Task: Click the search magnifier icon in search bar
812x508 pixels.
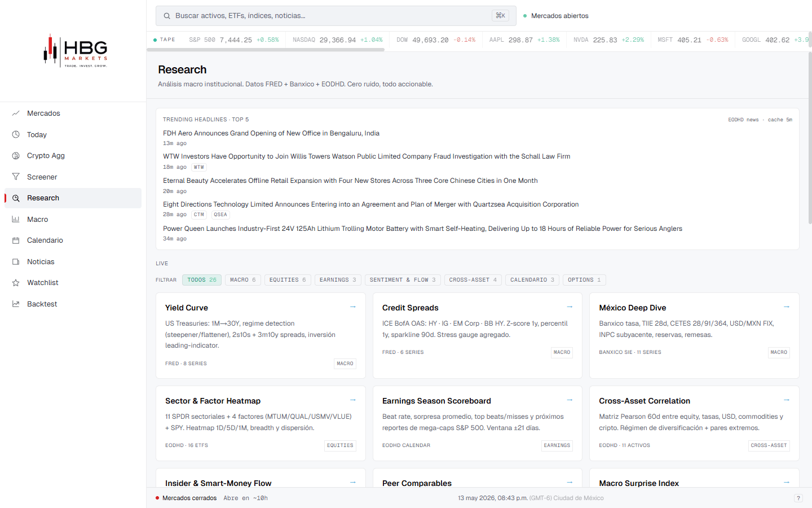Action: click(167, 16)
